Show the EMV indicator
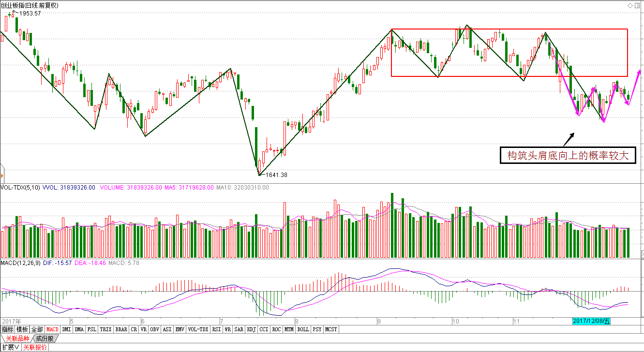 (x=180, y=329)
